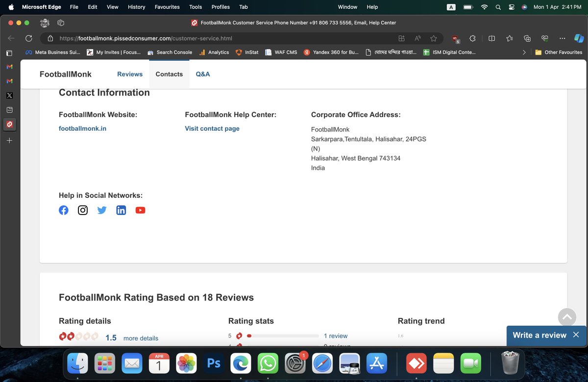Open the first Gmail sidebar tab

tap(9, 67)
